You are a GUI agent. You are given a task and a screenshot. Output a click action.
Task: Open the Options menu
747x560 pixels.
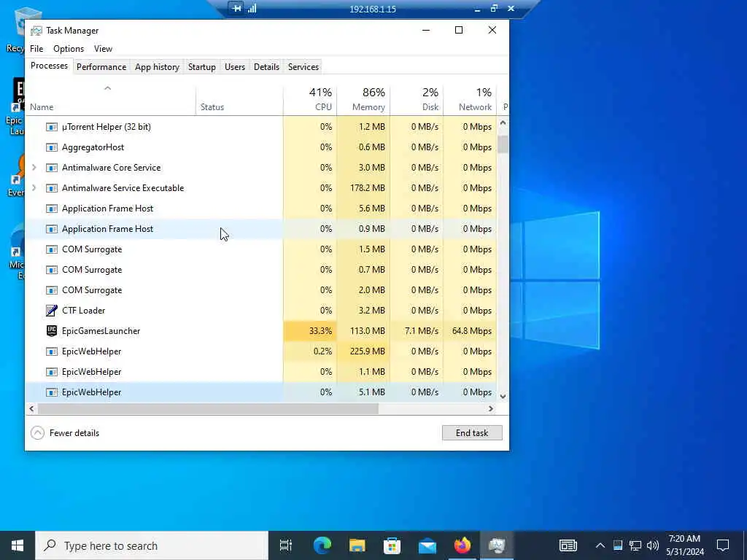pyautogui.click(x=69, y=49)
